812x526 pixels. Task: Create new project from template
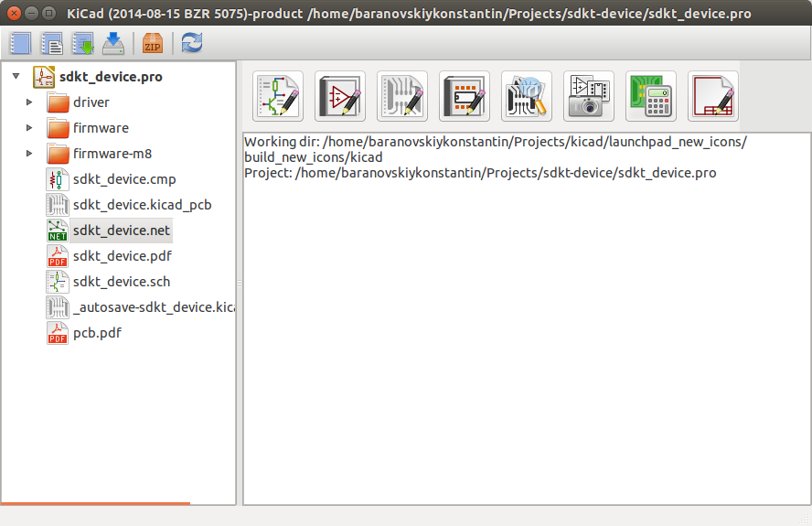tap(51, 43)
